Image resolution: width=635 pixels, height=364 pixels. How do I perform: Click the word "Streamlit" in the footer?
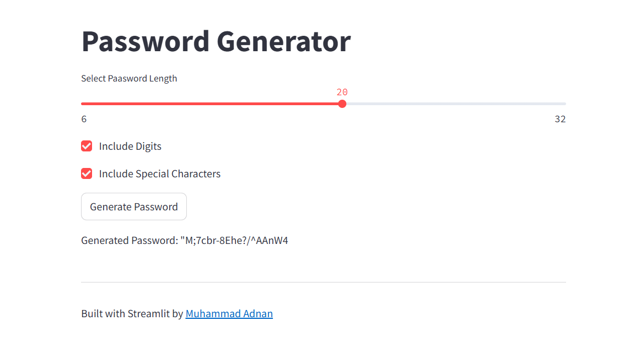(x=148, y=314)
